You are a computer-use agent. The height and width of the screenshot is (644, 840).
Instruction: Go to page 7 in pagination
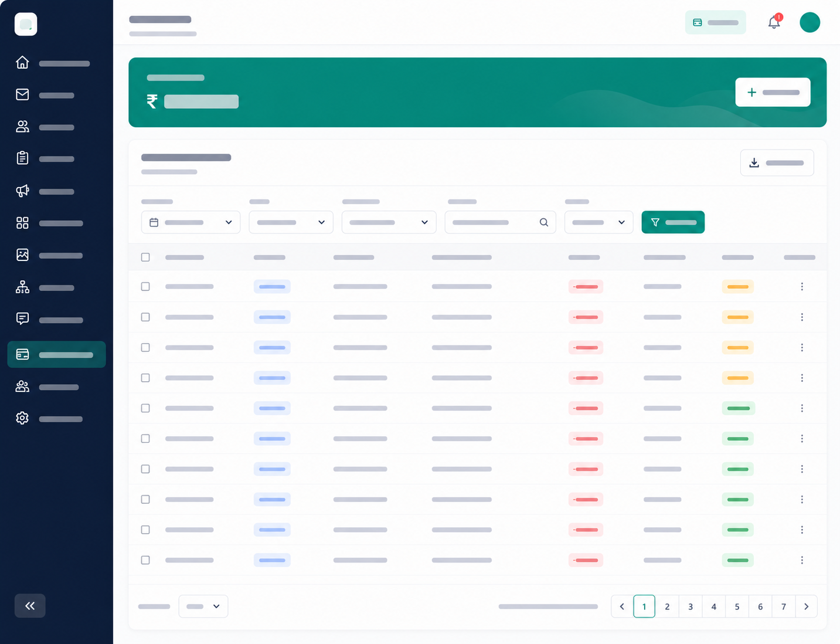(x=784, y=606)
